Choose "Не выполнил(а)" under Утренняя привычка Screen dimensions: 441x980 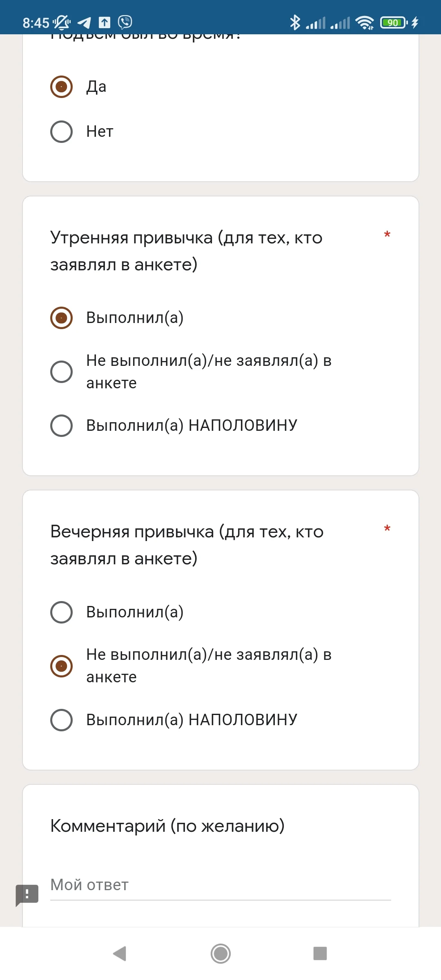(62, 372)
